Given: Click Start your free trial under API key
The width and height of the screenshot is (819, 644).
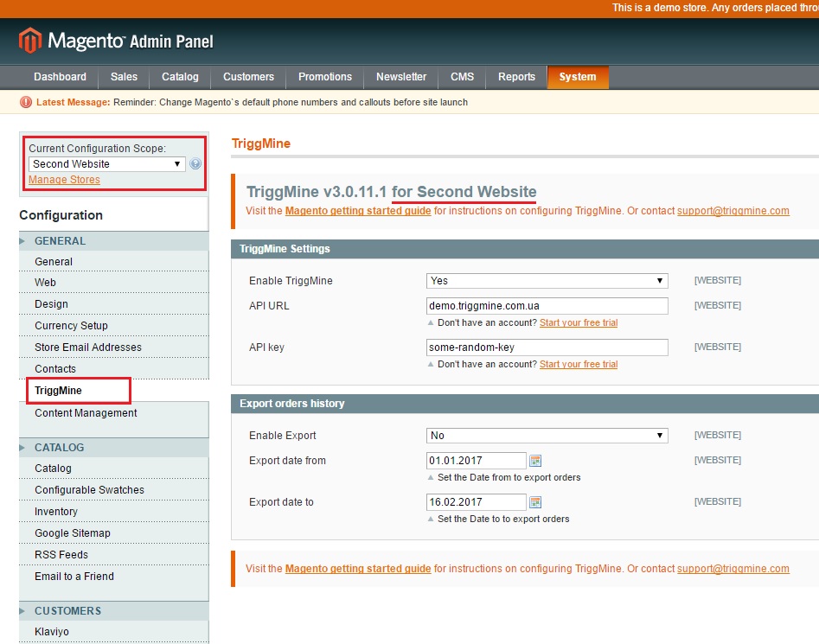Looking at the screenshot, I should 579,364.
